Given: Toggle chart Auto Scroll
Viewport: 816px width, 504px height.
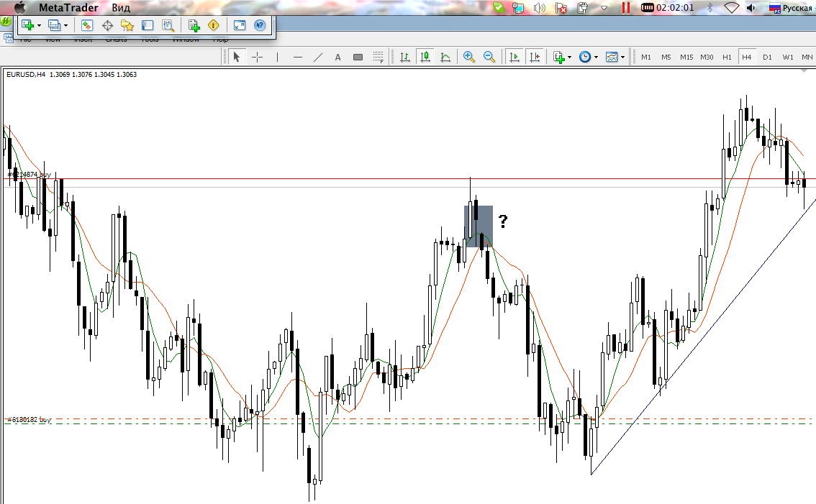Looking at the screenshot, I should 514,57.
